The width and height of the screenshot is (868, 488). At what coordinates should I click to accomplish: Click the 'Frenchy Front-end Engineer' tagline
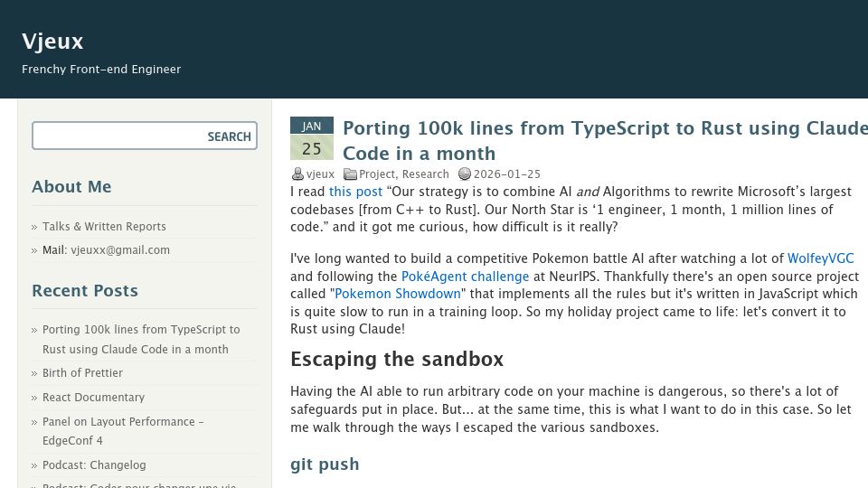coord(101,70)
